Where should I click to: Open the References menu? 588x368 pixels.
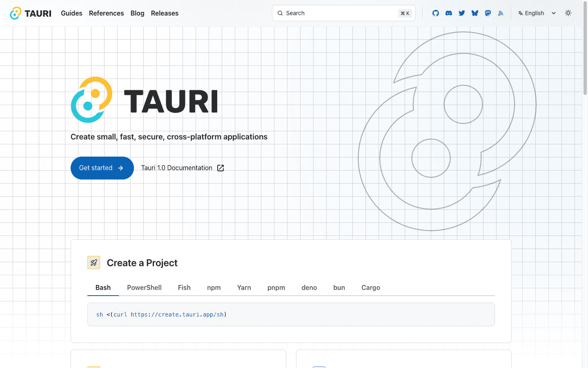(106, 13)
